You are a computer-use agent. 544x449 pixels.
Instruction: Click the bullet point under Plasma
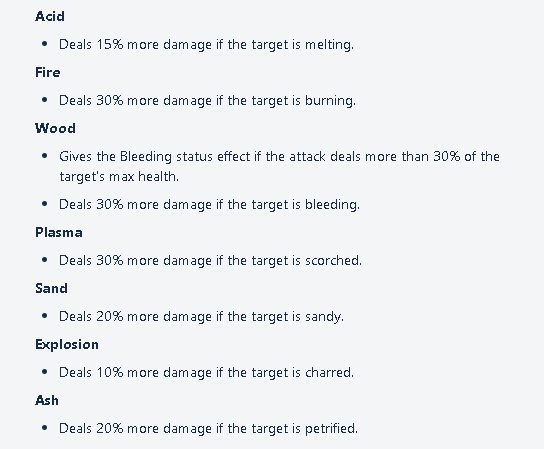[44, 260]
